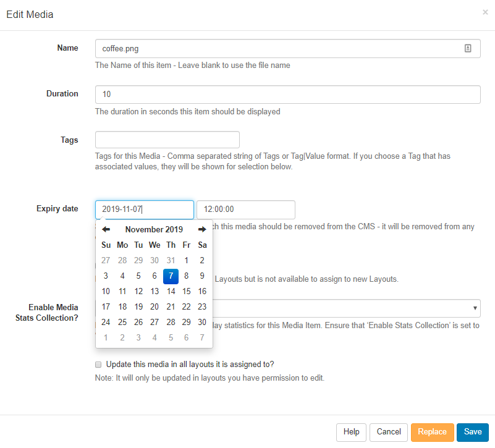Pick November 30 from the datepicker

coord(202,322)
